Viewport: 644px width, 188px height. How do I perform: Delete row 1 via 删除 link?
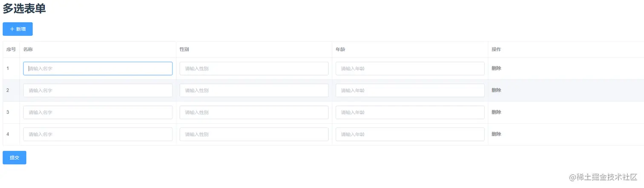coord(496,68)
